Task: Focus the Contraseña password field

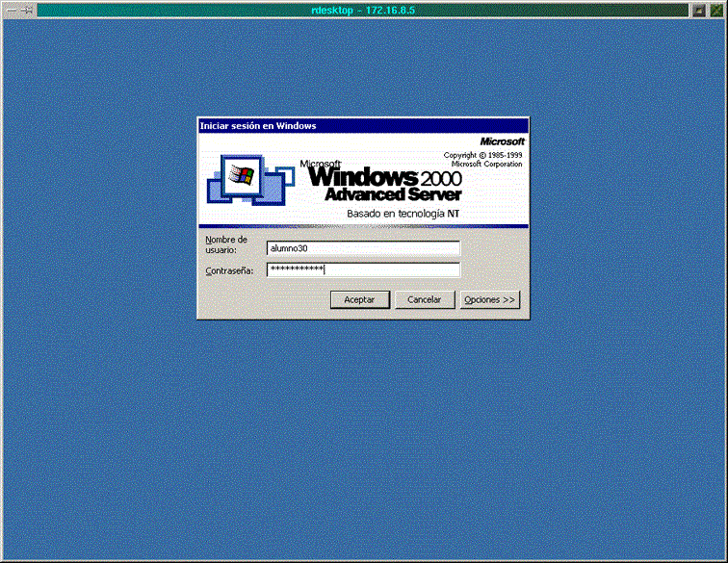Action: 363,269
